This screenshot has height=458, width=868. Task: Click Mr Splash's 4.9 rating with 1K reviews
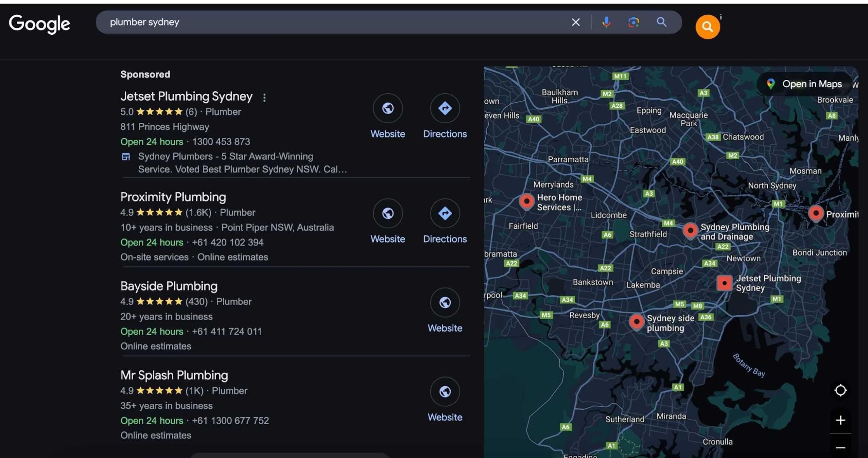click(x=162, y=390)
